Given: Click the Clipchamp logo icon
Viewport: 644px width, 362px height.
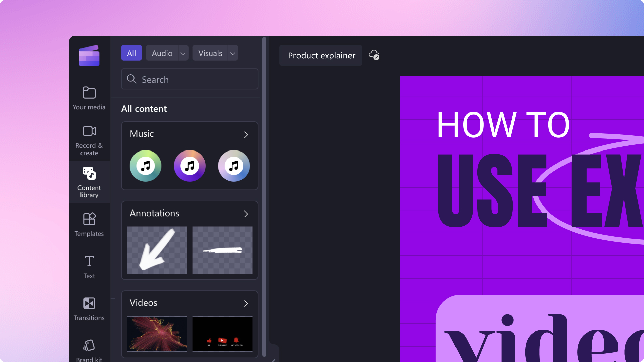Looking at the screenshot, I should [x=89, y=55].
